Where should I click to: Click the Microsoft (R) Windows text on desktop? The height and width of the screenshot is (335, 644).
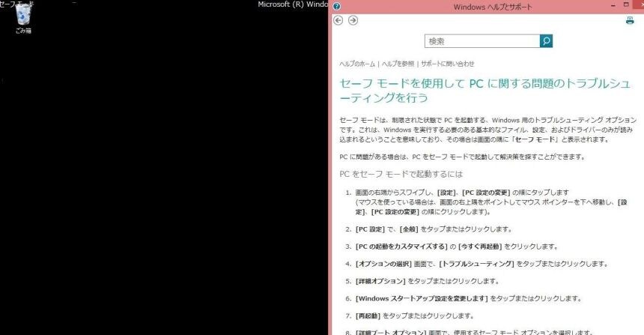293,4
